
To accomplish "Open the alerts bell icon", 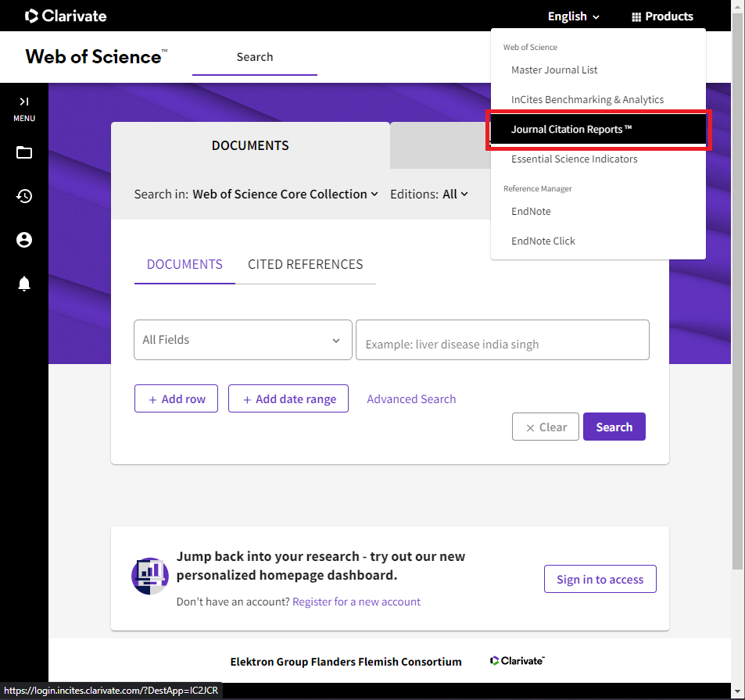I will 24,284.
